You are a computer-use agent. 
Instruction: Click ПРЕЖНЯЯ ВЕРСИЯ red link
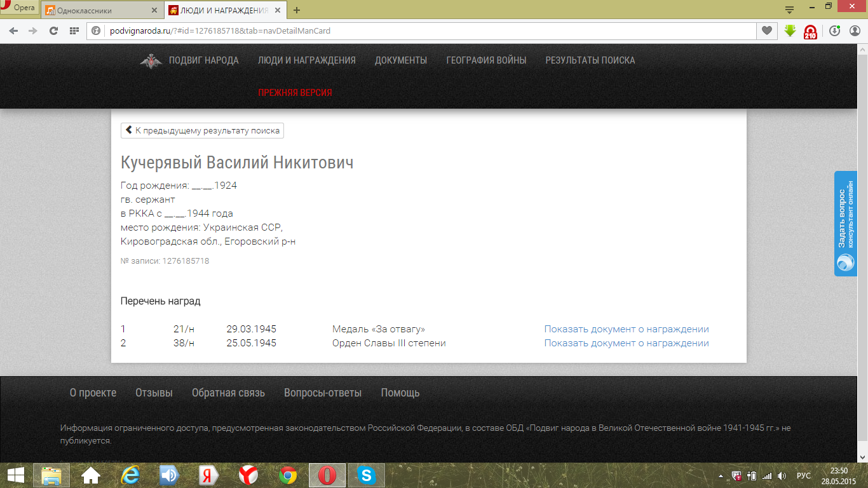(295, 93)
